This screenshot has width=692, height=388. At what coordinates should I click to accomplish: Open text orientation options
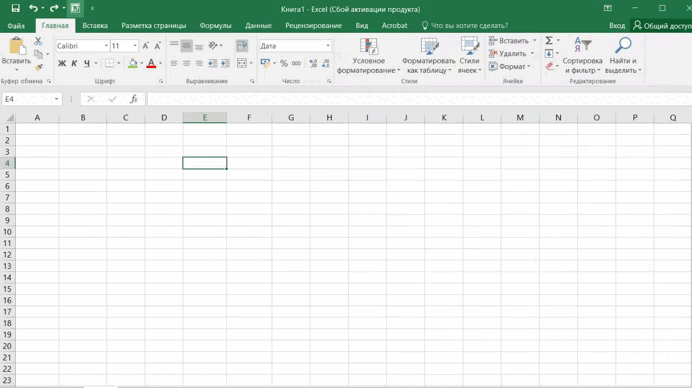click(x=214, y=45)
